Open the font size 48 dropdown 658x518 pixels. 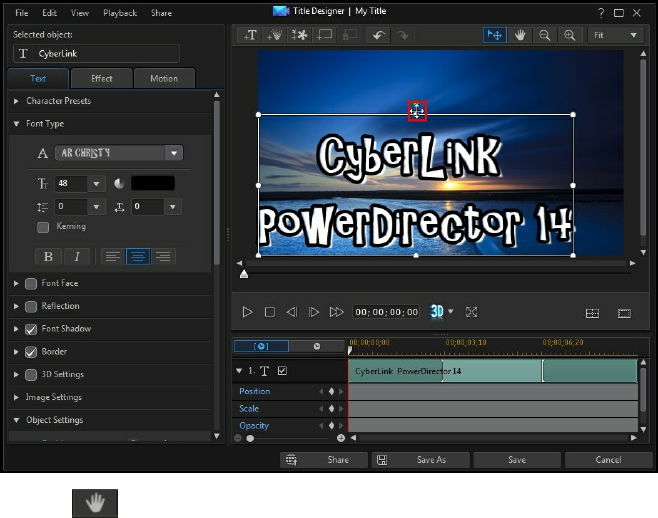[x=97, y=183]
